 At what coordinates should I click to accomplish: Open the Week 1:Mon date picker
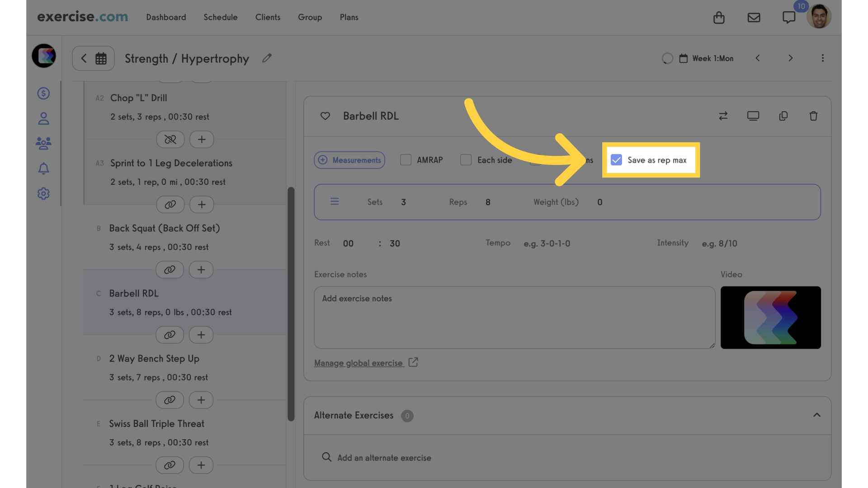tap(707, 58)
